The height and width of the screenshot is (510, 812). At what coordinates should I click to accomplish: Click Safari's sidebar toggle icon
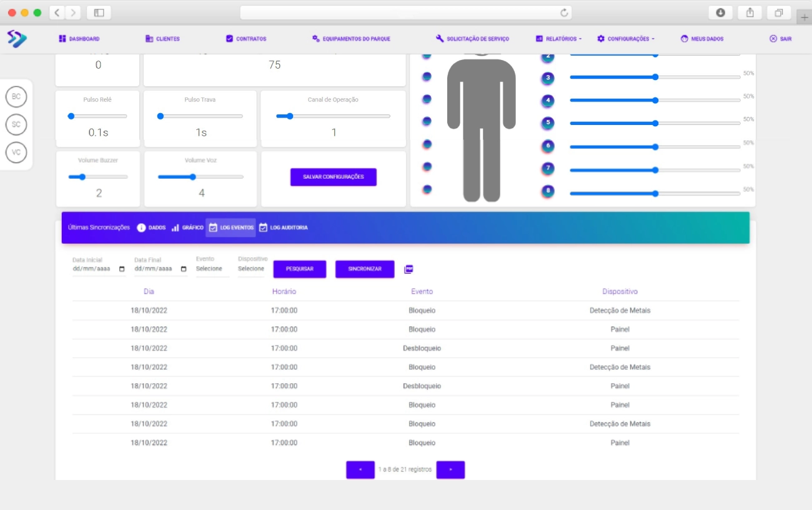point(99,12)
